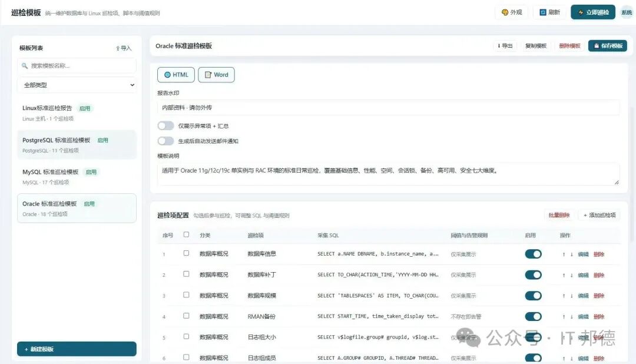
Task: Select the 数据库补丁 row checkbox
Action: [x=186, y=274]
